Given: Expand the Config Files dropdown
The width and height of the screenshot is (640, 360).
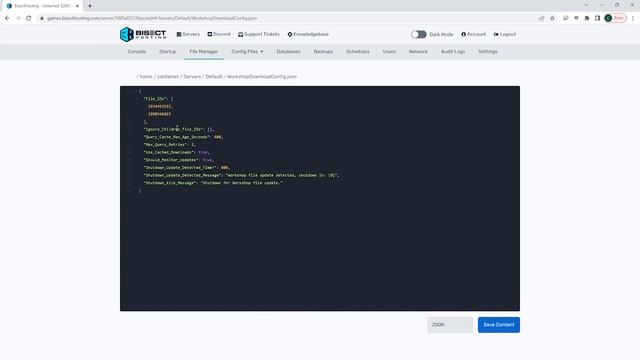Looking at the screenshot, I should click(x=247, y=51).
